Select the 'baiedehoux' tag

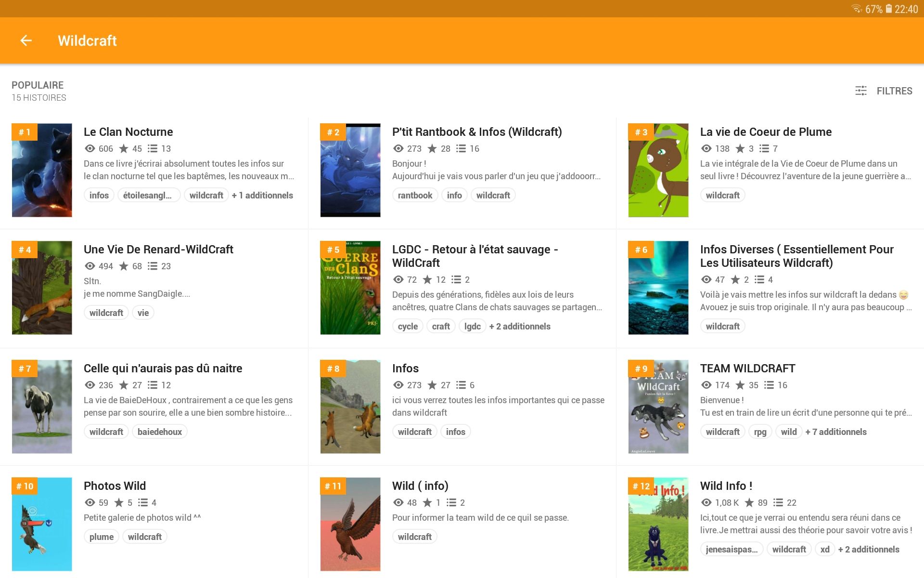pyautogui.click(x=160, y=432)
